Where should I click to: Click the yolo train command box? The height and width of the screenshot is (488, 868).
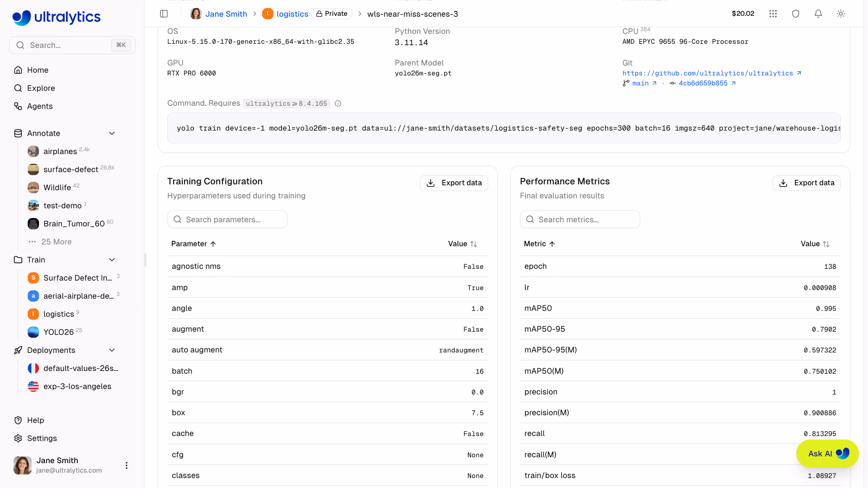tap(504, 128)
